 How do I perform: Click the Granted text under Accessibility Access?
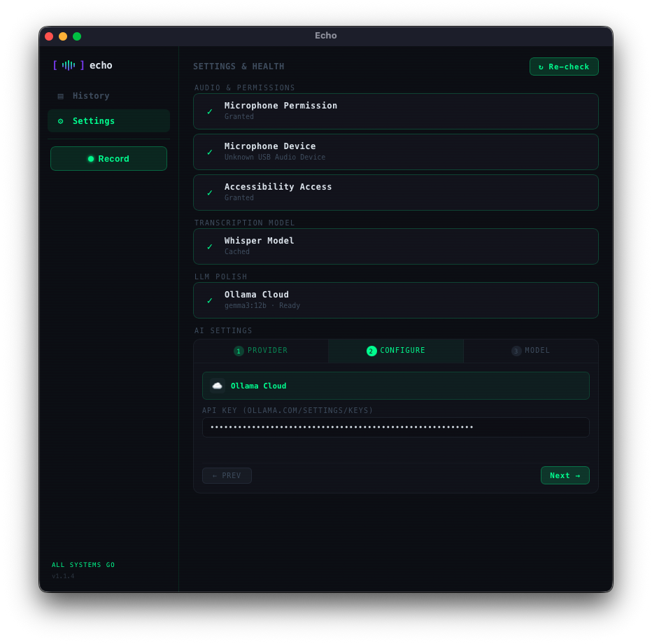[239, 198]
